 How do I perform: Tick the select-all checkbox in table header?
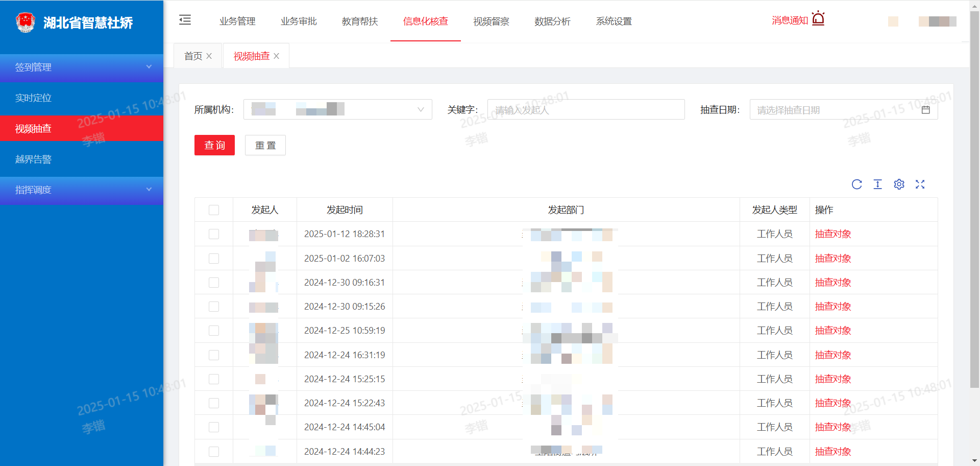click(214, 210)
